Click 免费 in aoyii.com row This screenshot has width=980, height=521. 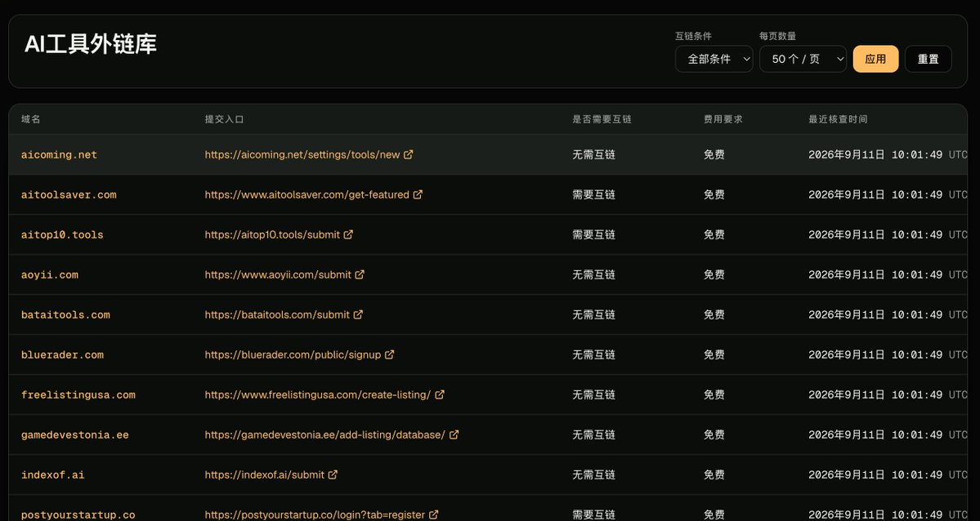point(714,274)
